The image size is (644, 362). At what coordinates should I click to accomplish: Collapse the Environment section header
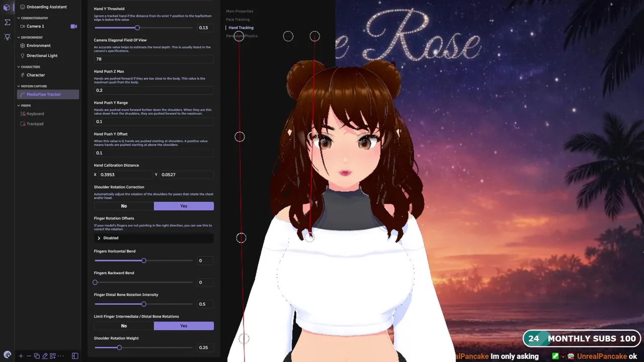pyautogui.click(x=30, y=37)
